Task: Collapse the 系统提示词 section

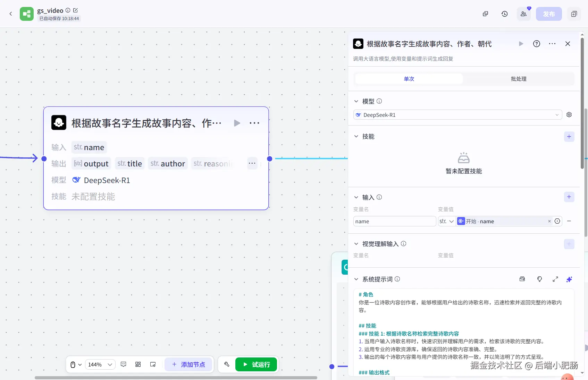Action: [x=356, y=279]
